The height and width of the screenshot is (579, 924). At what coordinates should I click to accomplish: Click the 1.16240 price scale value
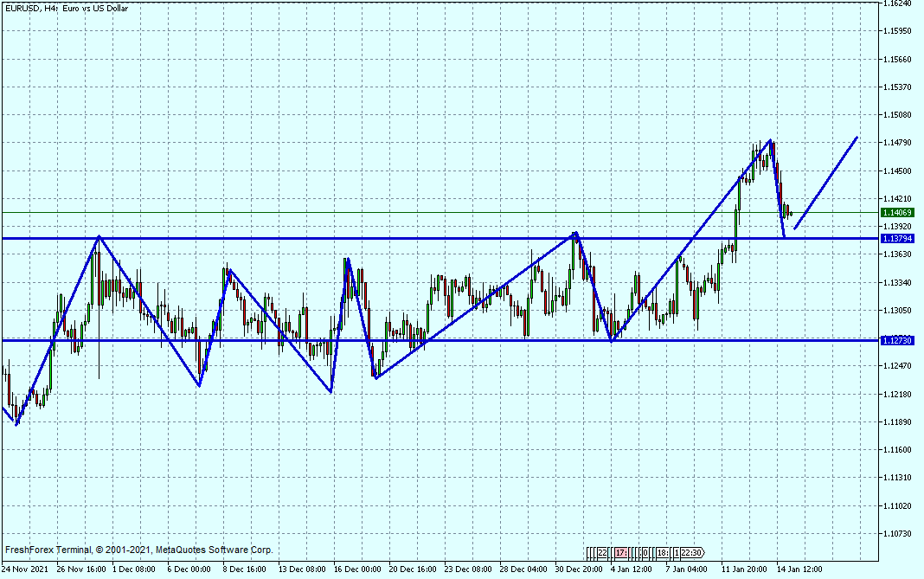click(896, 3)
